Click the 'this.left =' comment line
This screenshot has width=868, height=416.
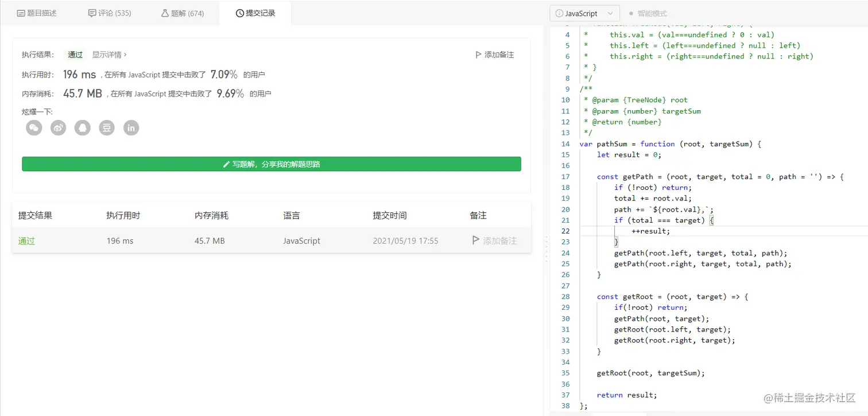705,46
